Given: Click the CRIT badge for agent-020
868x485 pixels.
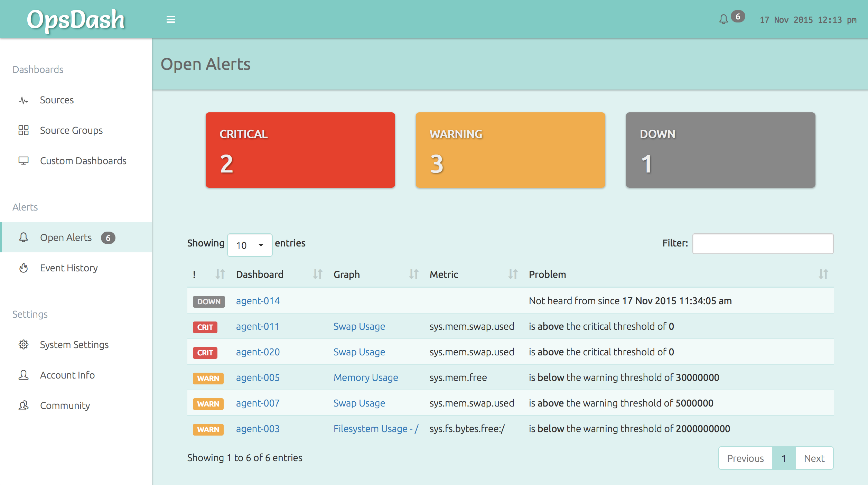Looking at the screenshot, I should (205, 353).
